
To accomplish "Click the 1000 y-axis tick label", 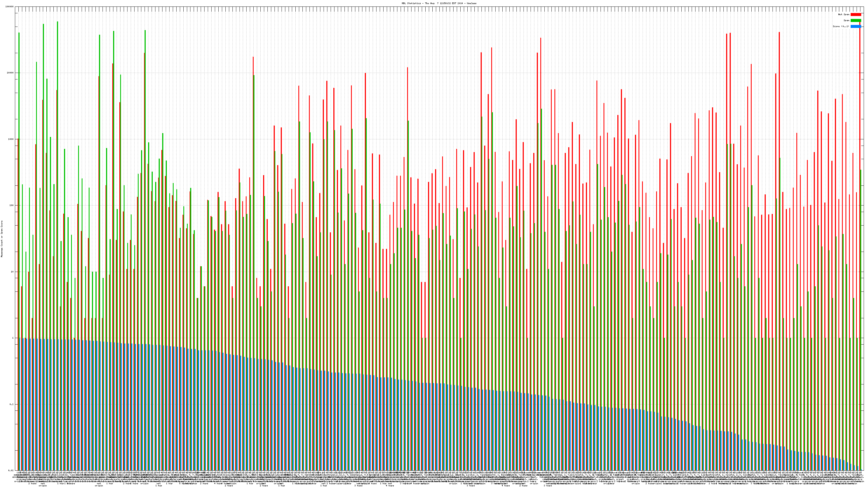I will click(11, 139).
